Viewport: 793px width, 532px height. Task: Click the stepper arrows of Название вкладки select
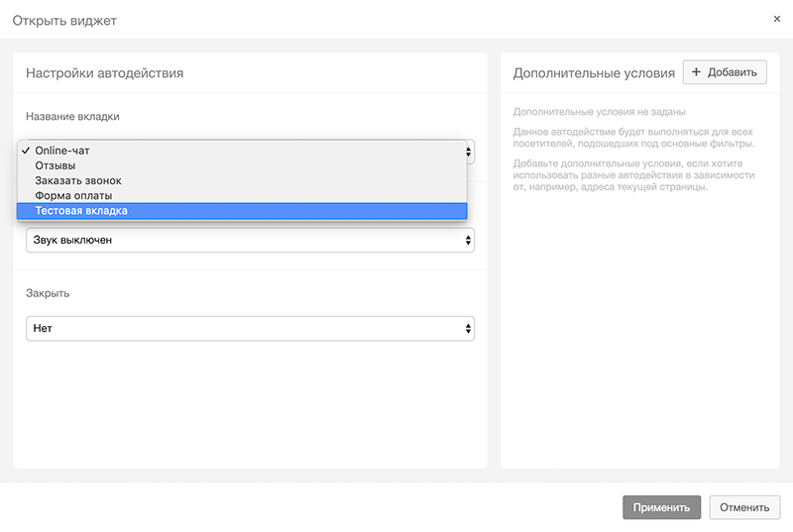pos(468,152)
